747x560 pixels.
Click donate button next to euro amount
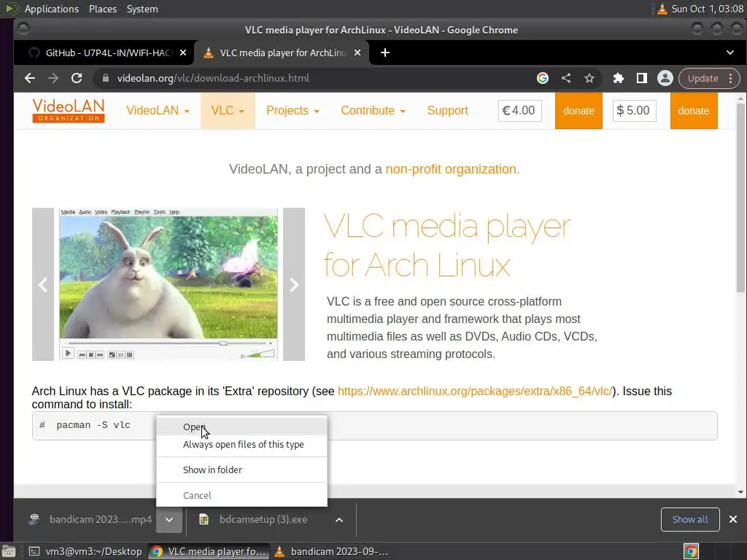578,111
